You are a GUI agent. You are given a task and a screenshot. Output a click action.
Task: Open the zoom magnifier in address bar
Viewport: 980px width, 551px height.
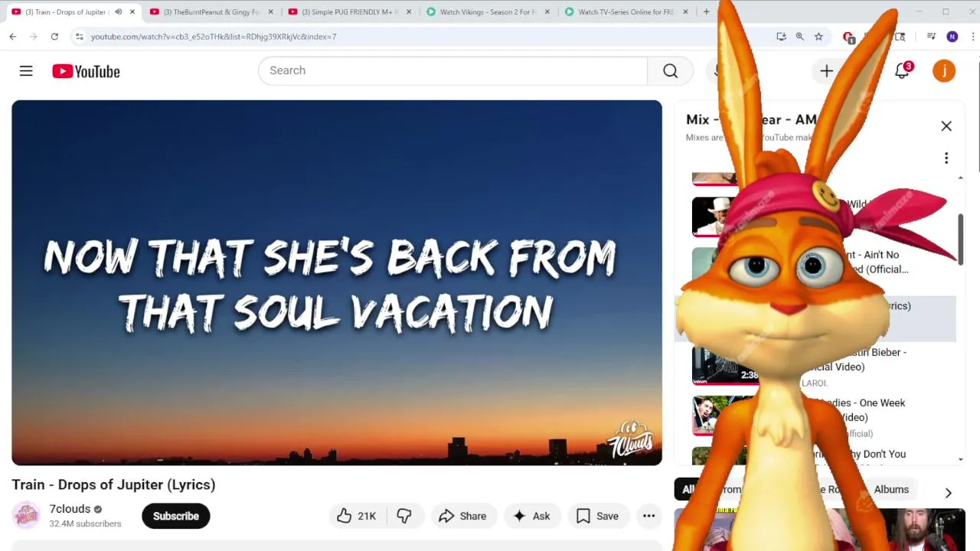pos(799,36)
